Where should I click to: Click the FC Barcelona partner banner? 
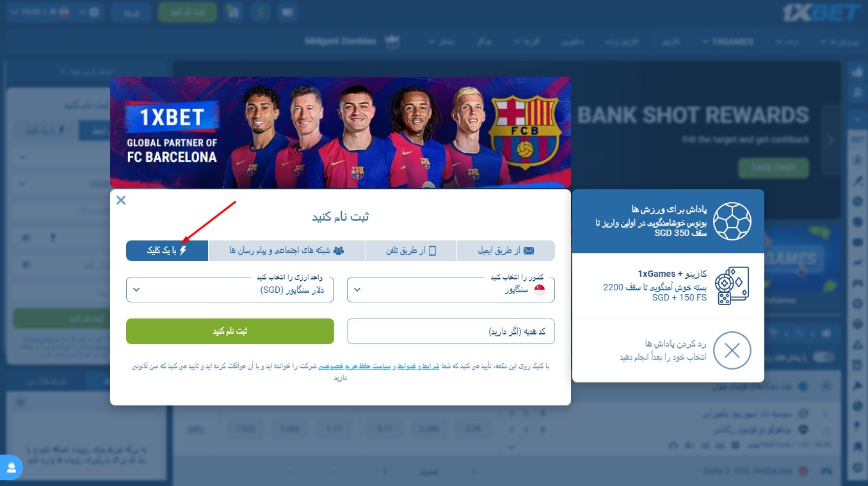point(341,132)
